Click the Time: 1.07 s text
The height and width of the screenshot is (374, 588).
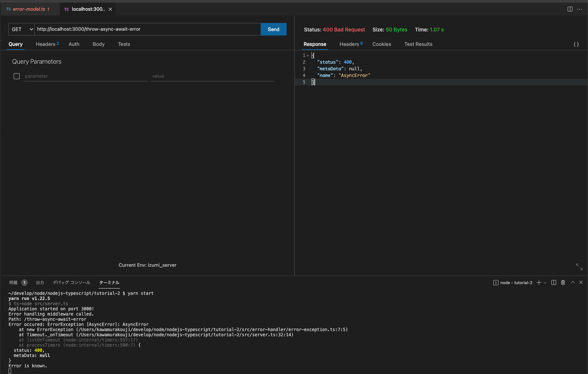429,30
